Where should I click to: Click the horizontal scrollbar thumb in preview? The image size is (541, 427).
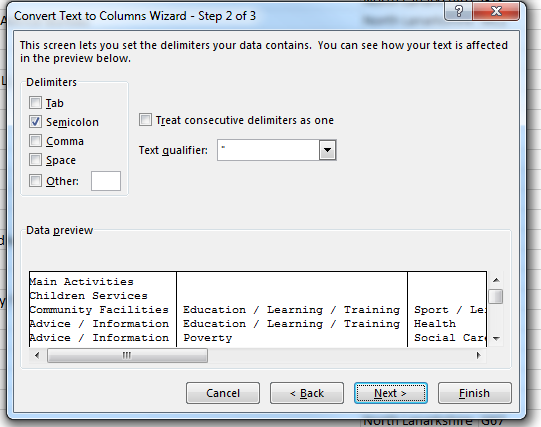point(127,355)
